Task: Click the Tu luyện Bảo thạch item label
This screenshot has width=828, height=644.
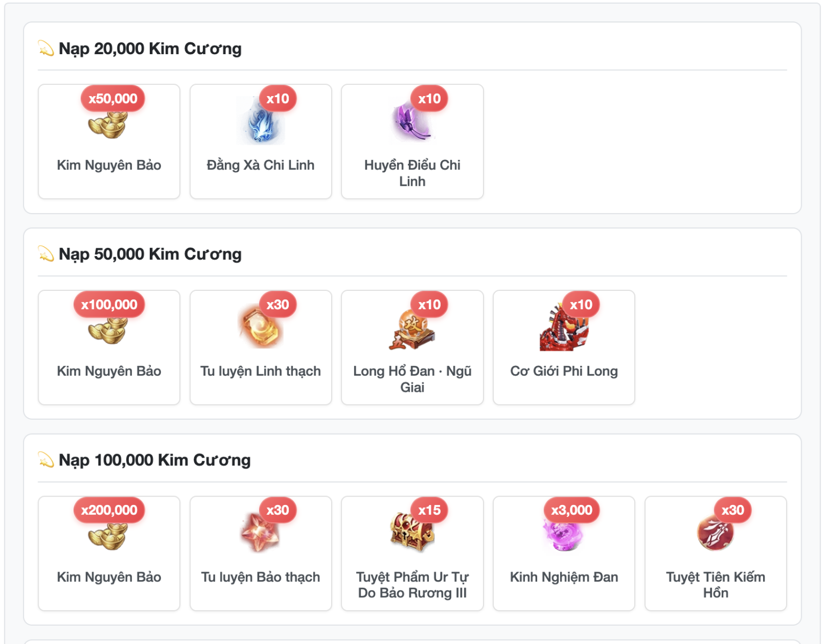Action: click(260, 577)
